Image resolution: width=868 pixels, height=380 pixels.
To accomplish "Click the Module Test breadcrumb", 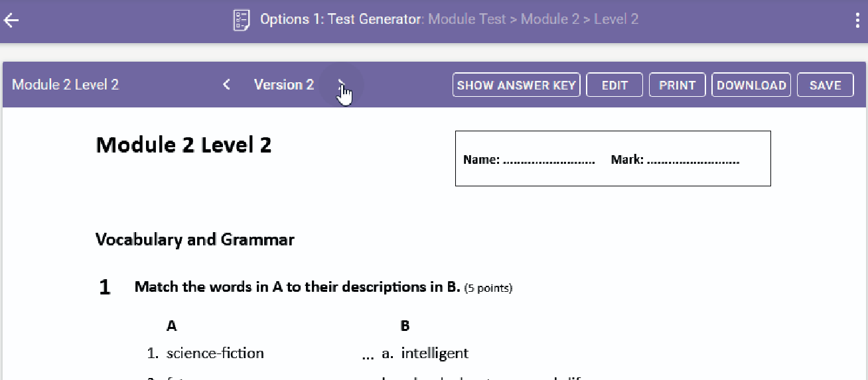I will (467, 19).
